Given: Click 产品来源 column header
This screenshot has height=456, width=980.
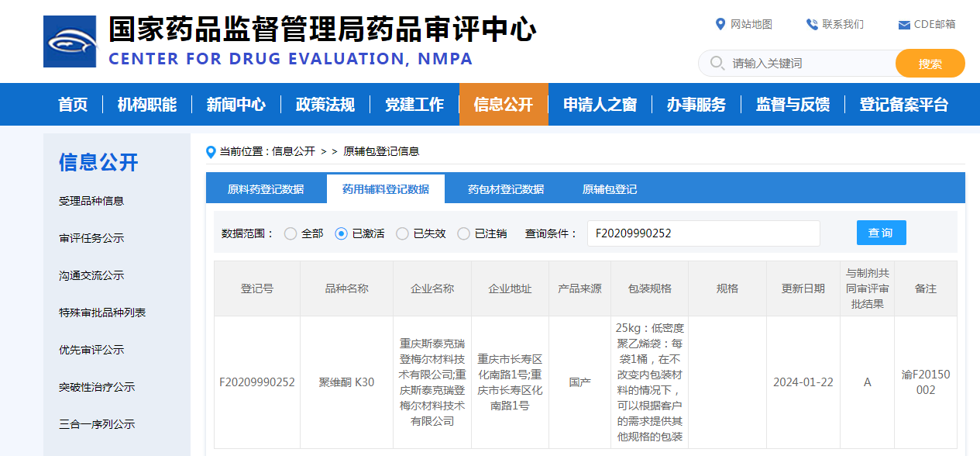Looking at the screenshot, I should click(579, 288).
